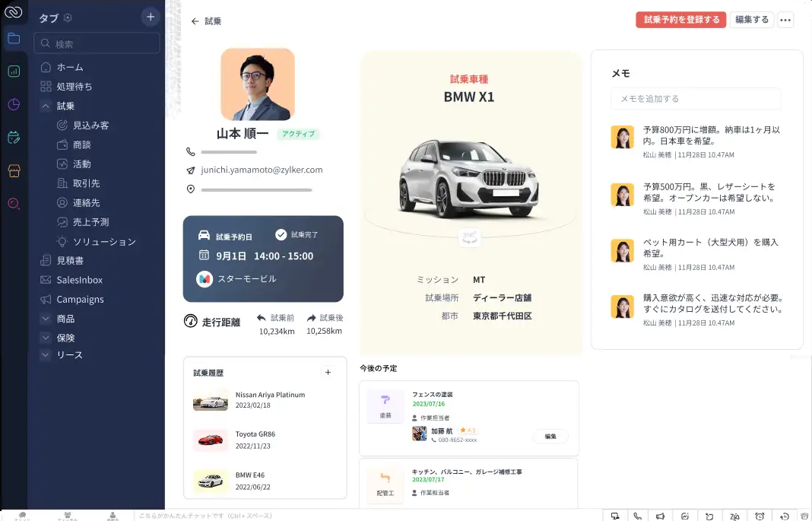Collapse the 試乗 section in sidebar

46,106
